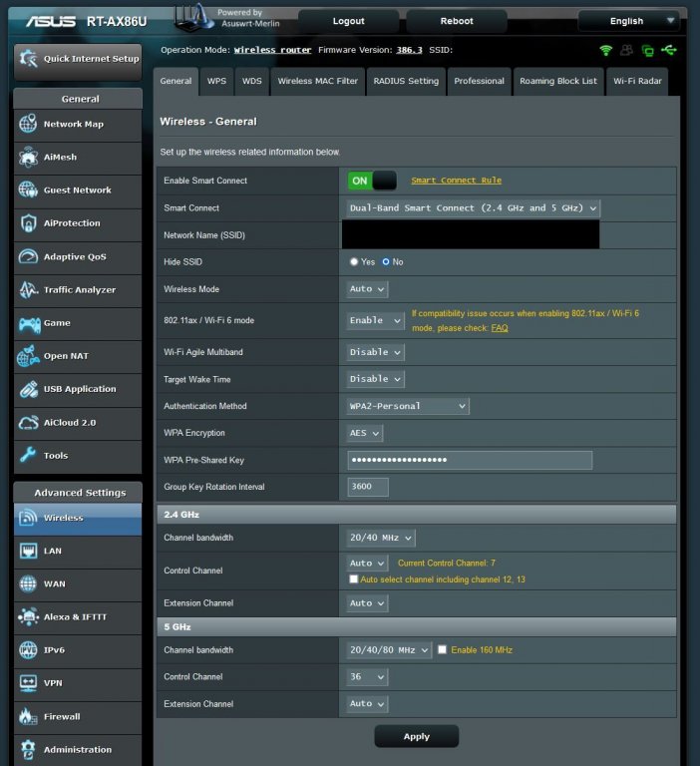Open the 802.11ax Wi-Fi 6 mode dropdown

375,320
